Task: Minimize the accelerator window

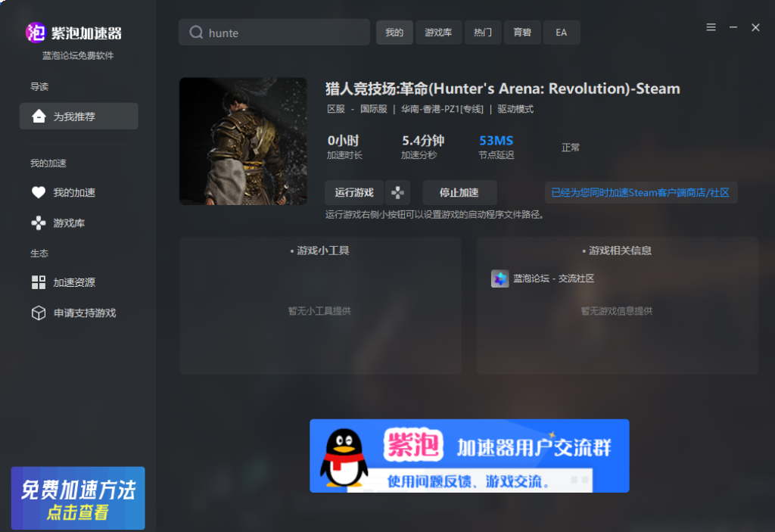Action: coord(733,28)
